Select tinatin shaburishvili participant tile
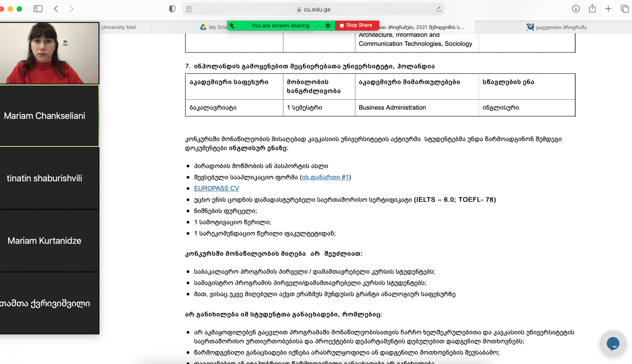 (x=49, y=178)
